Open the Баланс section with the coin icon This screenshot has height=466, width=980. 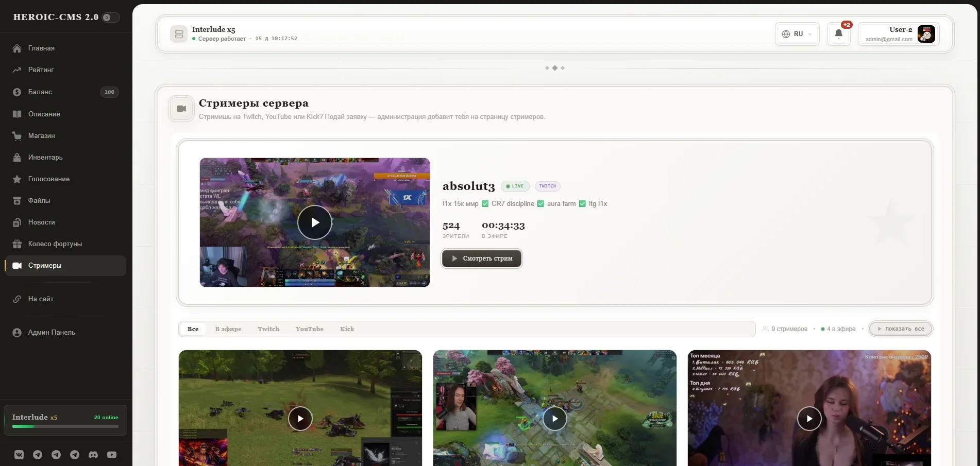tap(17, 92)
